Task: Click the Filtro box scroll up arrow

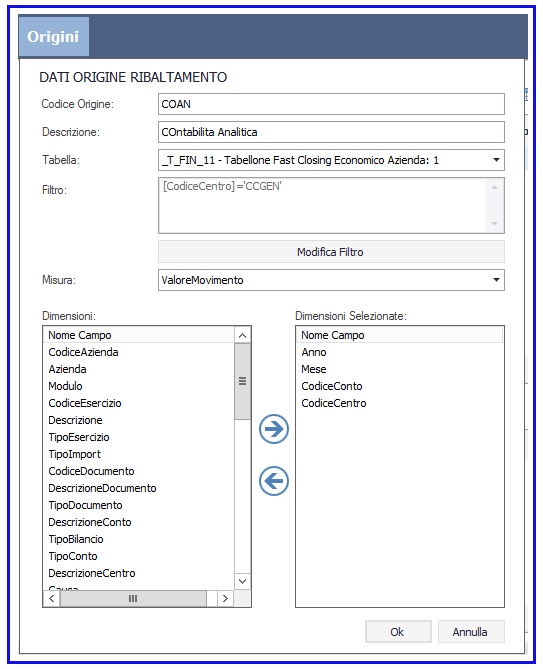Action: pyautogui.click(x=494, y=187)
